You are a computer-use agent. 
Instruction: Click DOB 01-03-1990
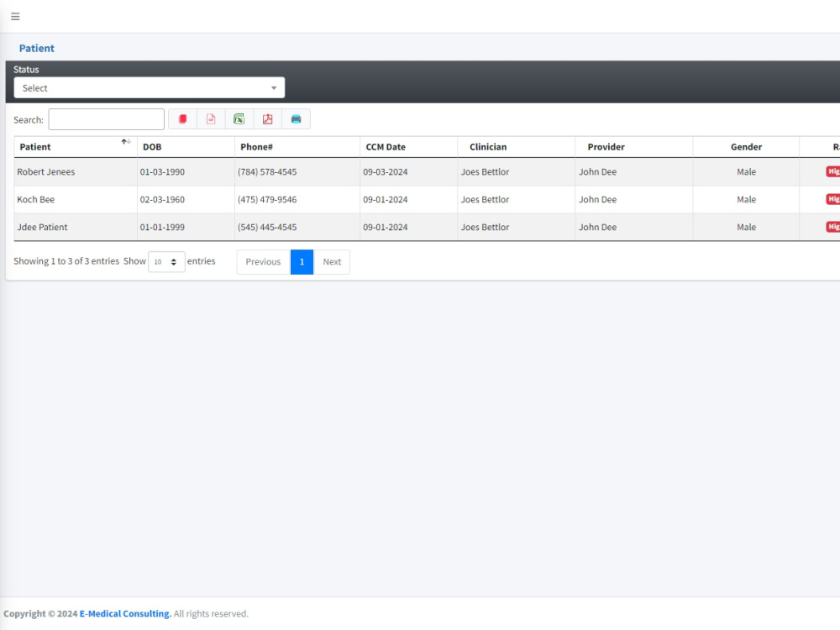click(162, 172)
